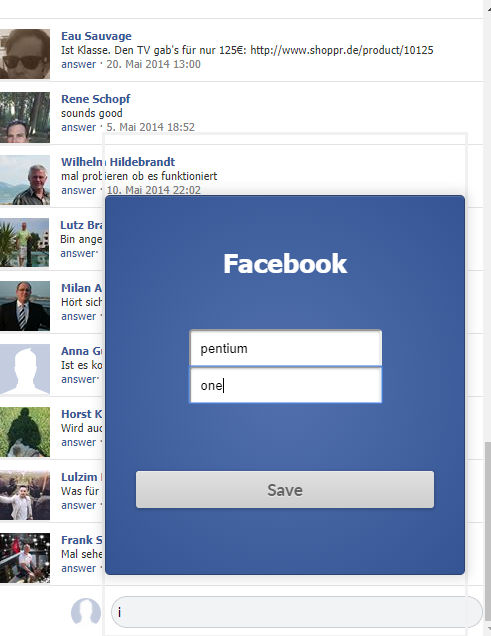The image size is (491, 636).
Task: Open Horst's grass shadow profile photo
Action: pyautogui.click(x=25, y=432)
